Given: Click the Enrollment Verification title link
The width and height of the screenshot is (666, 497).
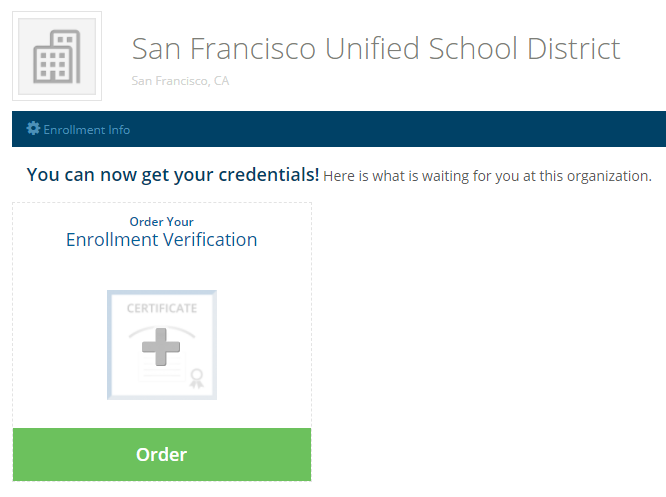Looking at the screenshot, I should [x=161, y=240].
